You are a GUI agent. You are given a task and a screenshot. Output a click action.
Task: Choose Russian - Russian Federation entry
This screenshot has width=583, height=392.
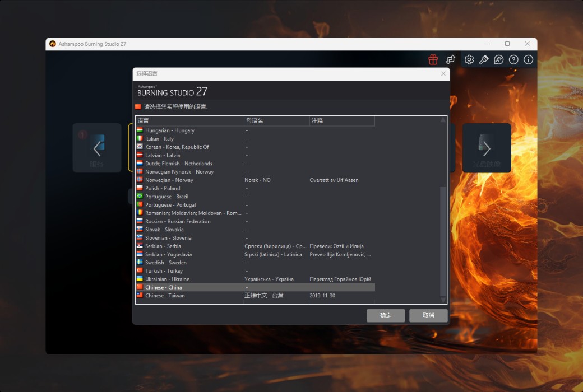click(x=178, y=221)
